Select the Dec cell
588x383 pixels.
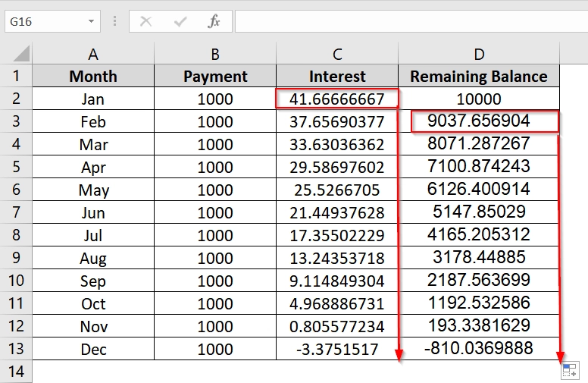pos(93,349)
